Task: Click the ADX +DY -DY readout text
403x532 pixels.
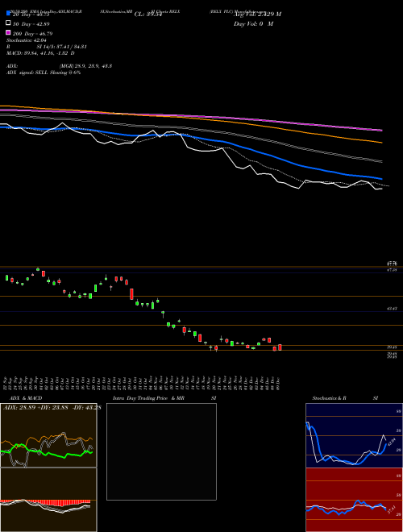Action: click(x=52, y=407)
